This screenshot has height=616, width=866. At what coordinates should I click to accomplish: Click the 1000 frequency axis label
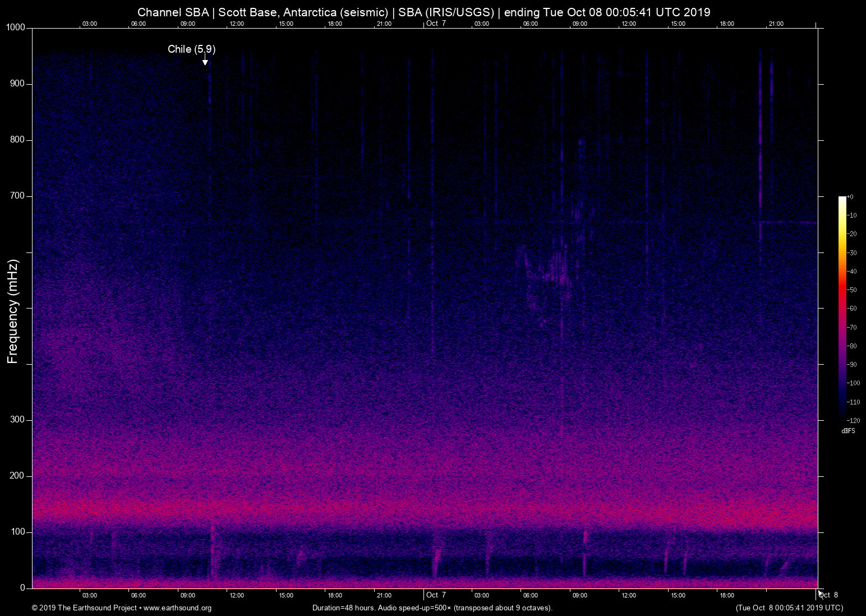click(x=16, y=27)
